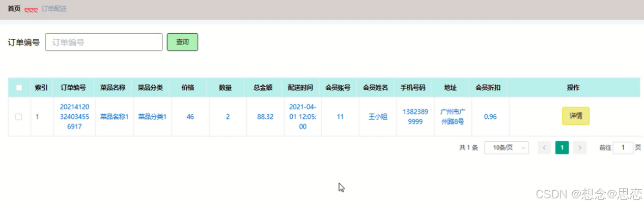Click order number 20214120324034556917 cell
644x205 pixels.
74,117
